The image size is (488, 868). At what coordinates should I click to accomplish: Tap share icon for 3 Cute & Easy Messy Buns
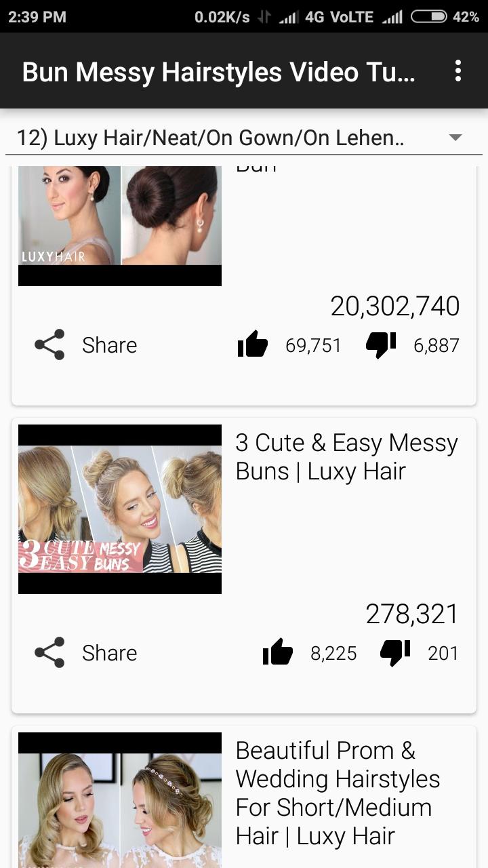click(49, 652)
